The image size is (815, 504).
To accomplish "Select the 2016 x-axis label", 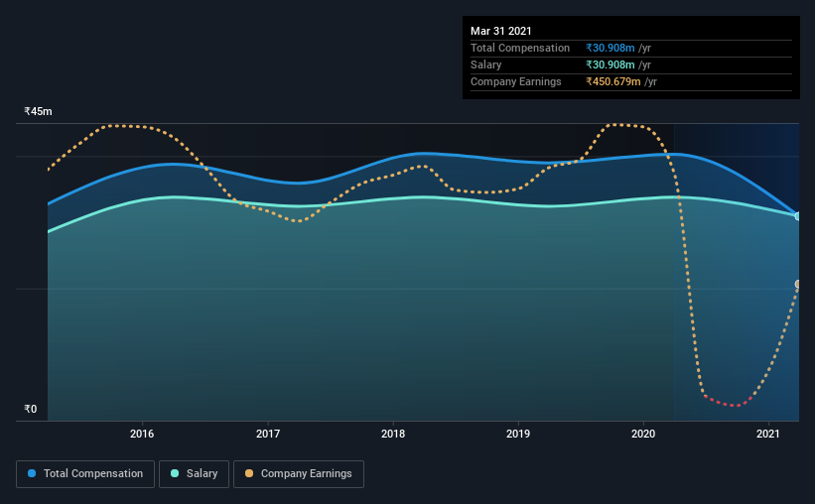I will click(x=142, y=434).
